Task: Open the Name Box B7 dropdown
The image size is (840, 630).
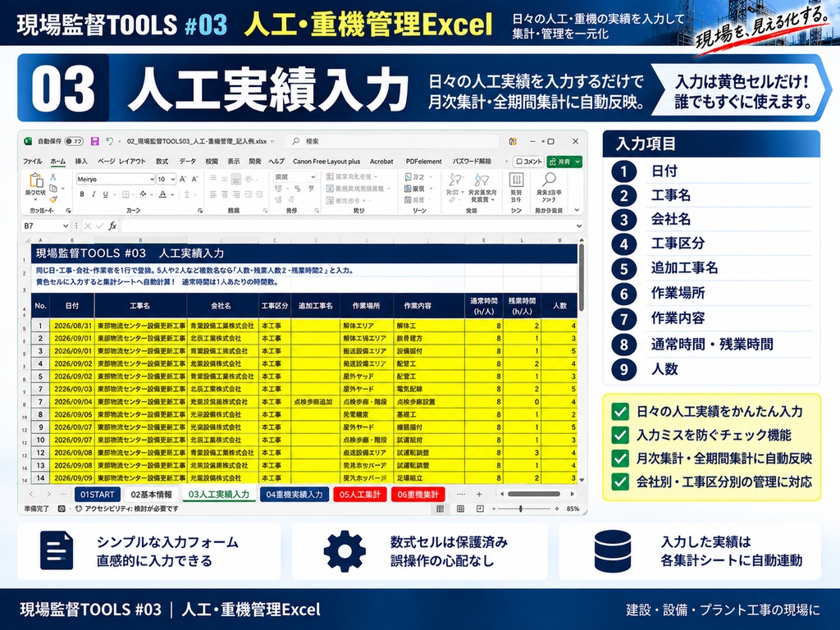Action: click(x=66, y=226)
